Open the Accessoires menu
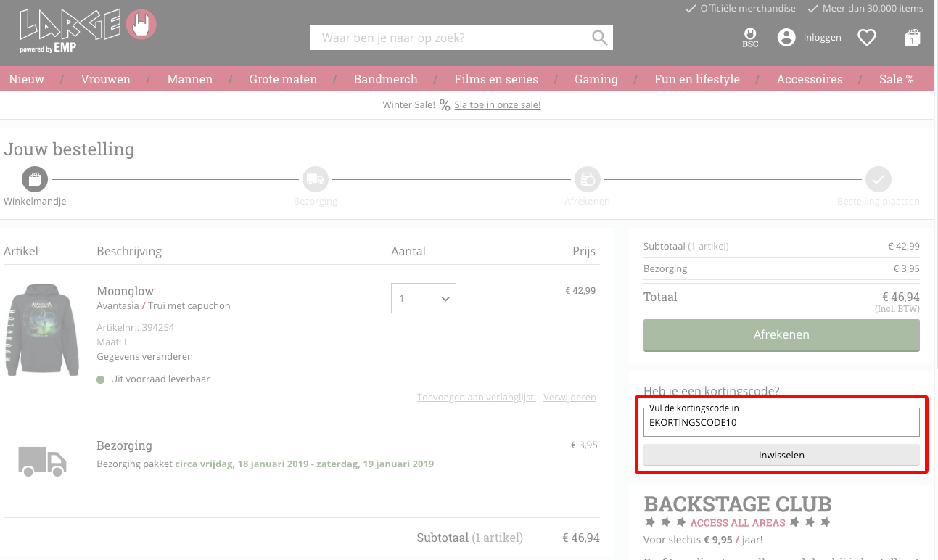This screenshot has width=938, height=560. [810, 79]
